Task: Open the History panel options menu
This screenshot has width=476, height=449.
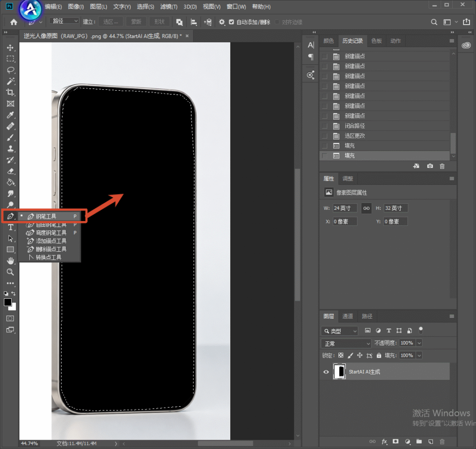Action: tap(452, 41)
